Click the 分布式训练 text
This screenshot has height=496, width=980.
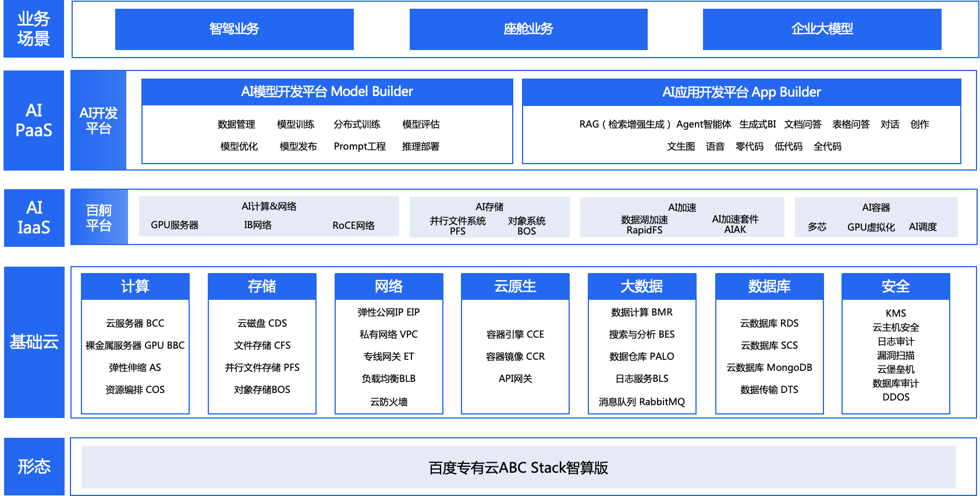pyautogui.click(x=357, y=125)
